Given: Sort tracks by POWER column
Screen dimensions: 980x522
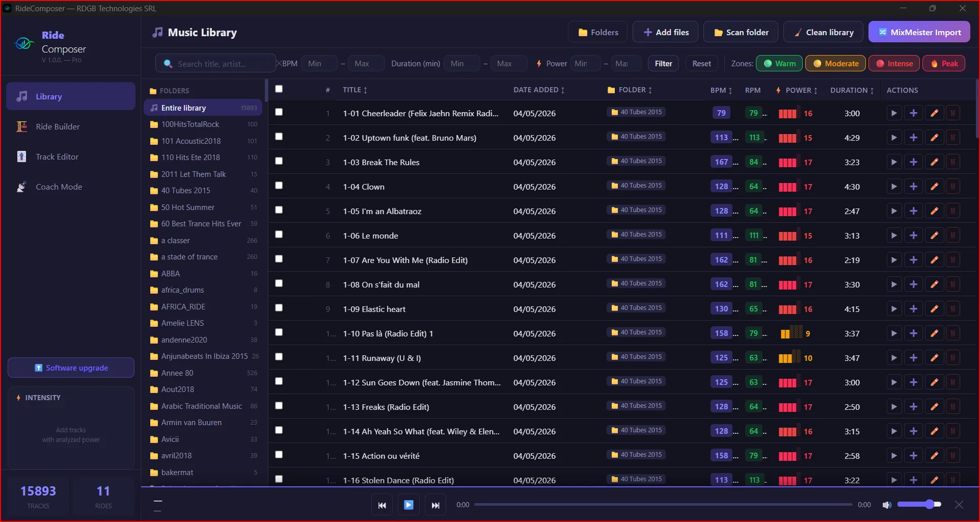Looking at the screenshot, I should [797, 90].
